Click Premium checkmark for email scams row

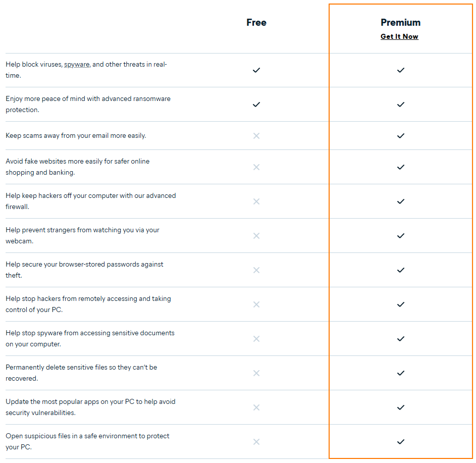401,136
